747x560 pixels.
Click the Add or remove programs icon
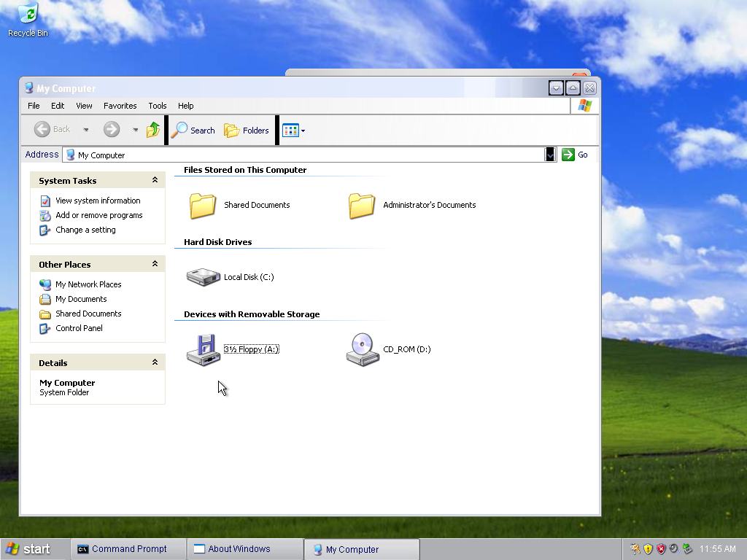pyautogui.click(x=45, y=216)
